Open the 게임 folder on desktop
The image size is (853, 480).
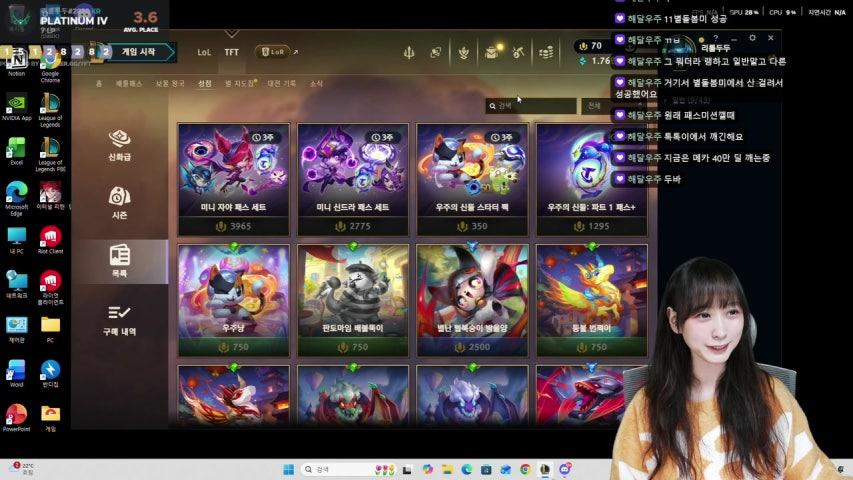50,418
